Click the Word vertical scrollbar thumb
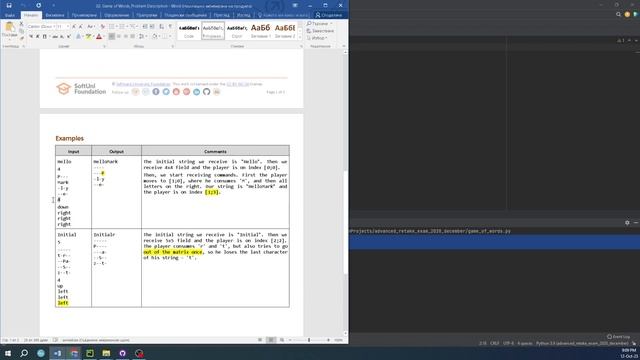 [x=346, y=222]
